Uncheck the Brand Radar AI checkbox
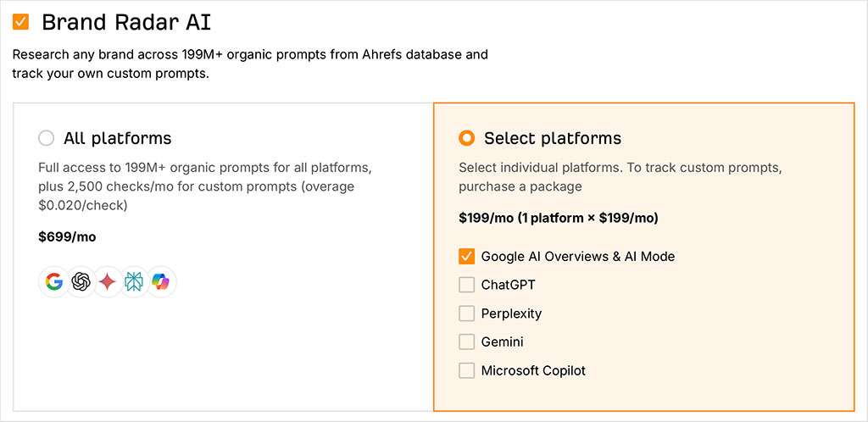868x422 pixels. 20,22
